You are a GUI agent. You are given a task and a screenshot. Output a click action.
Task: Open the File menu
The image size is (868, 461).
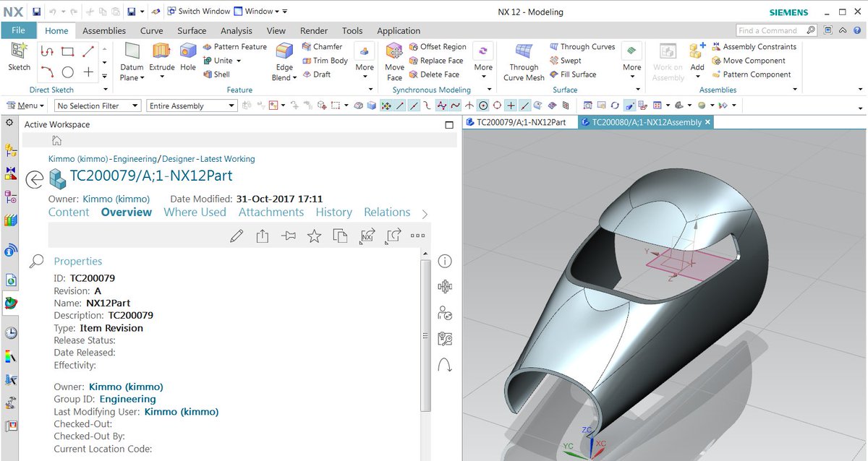19,30
